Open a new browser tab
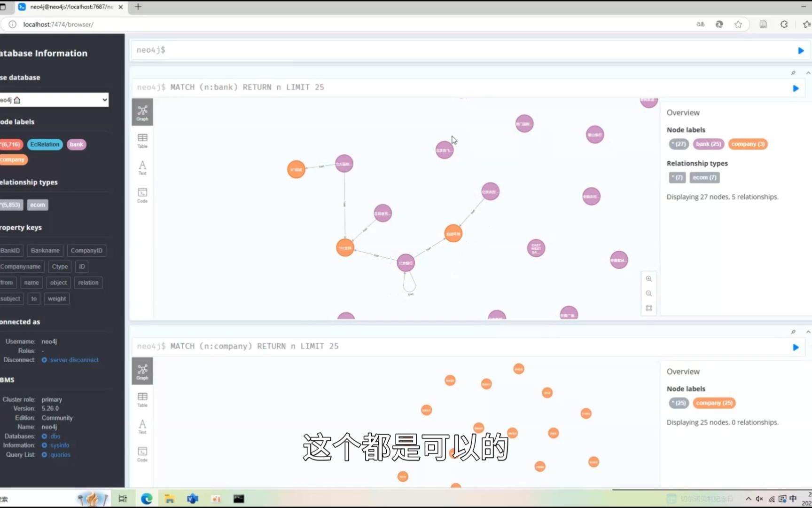This screenshot has width=812, height=508. [138, 7]
